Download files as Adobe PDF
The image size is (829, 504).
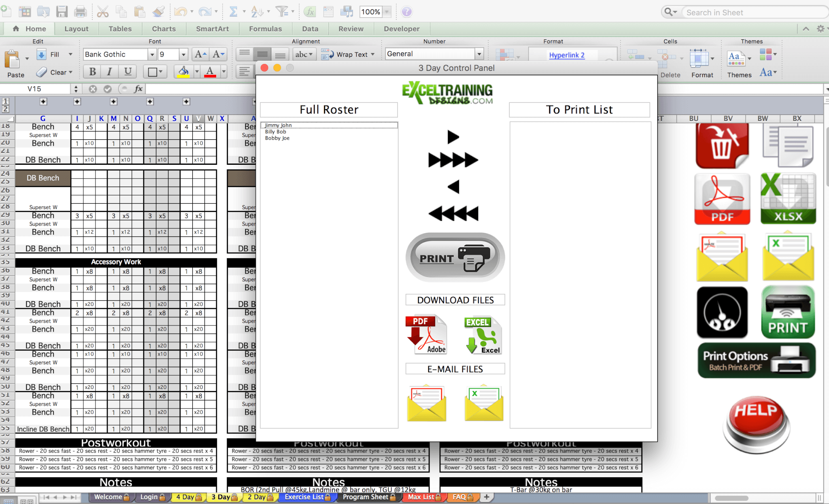click(x=426, y=334)
